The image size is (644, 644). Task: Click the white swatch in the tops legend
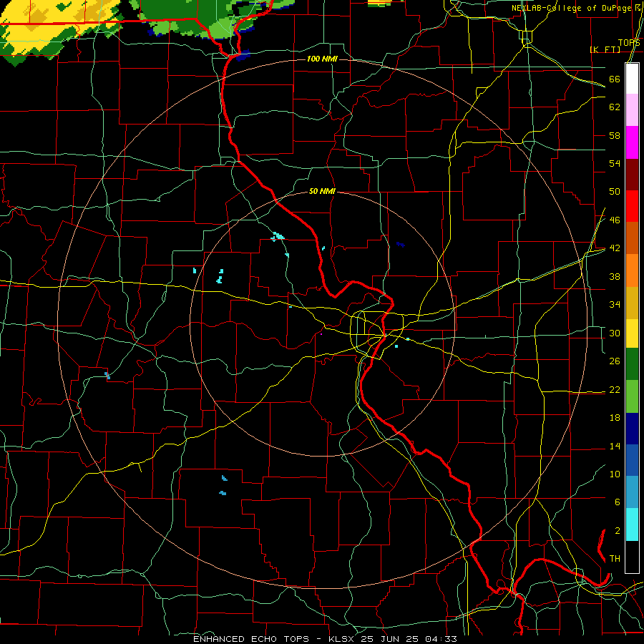[x=632, y=79]
